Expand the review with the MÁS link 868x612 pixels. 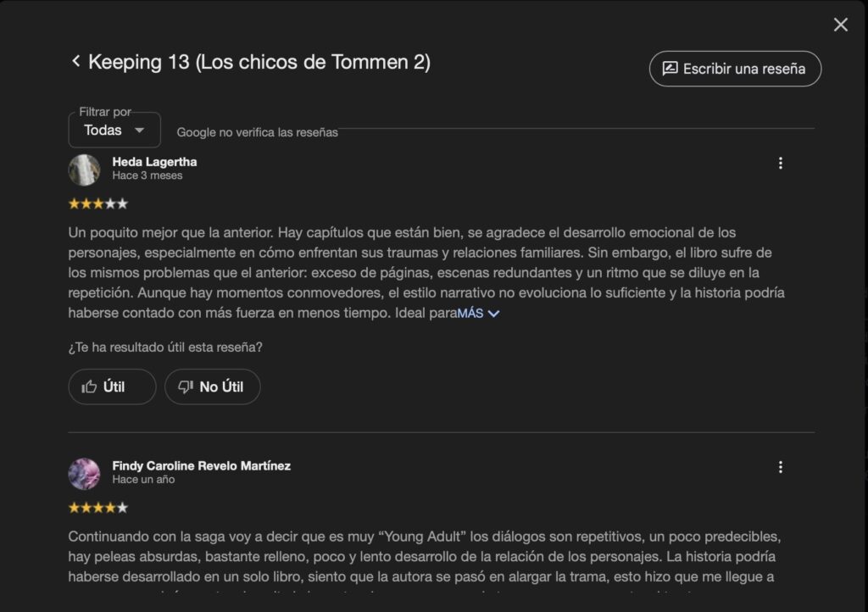[470, 314]
